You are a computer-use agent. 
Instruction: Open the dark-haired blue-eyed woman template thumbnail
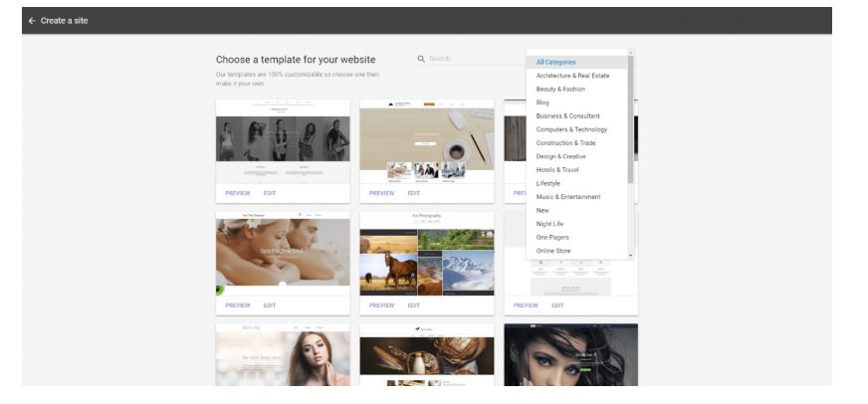pyautogui.click(x=570, y=355)
